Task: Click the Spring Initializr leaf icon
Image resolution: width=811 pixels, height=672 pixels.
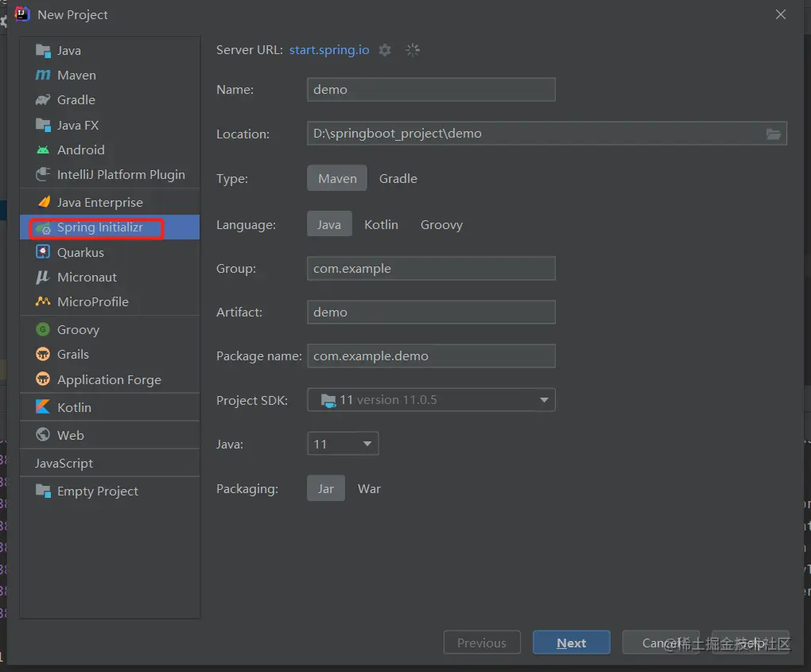Action: pyautogui.click(x=43, y=227)
